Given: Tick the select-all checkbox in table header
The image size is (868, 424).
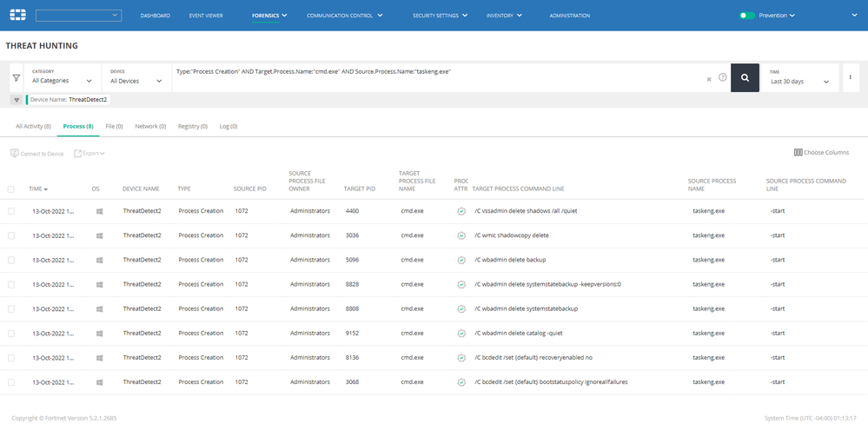Looking at the screenshot, I should pyautogui.click(x=11, y=189).
